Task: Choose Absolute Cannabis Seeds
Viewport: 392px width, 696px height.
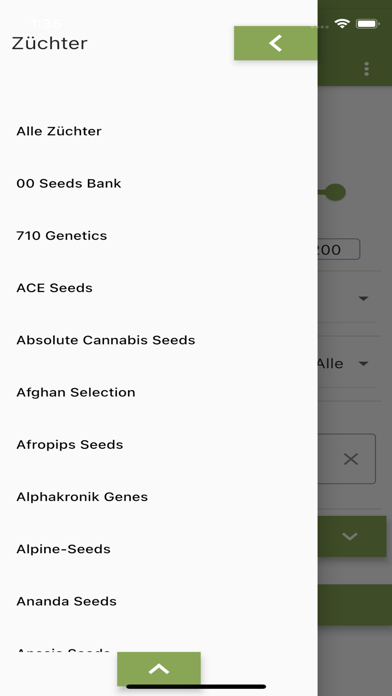Action: coord(106,340)
